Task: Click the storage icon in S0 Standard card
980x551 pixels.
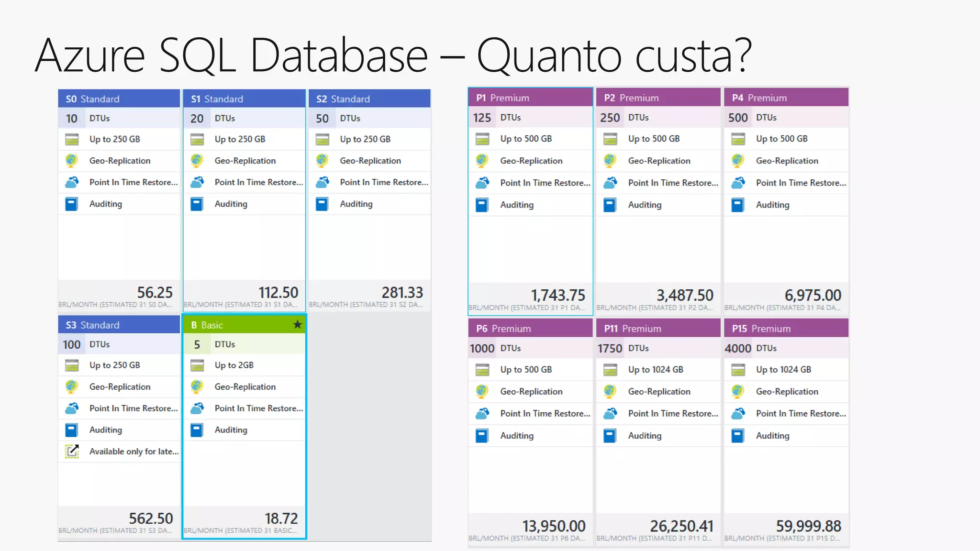Action: click(x=72, y=139)
